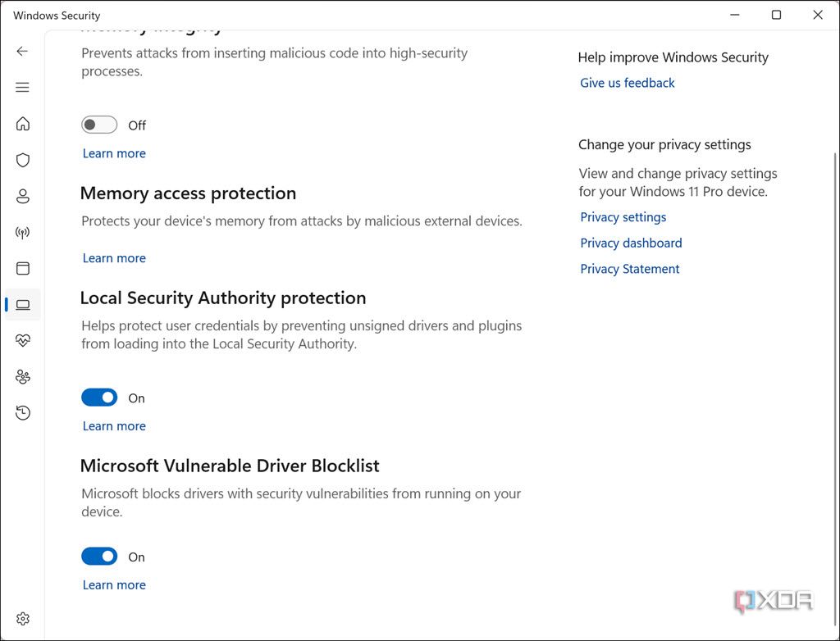Open the hamburger navigation menu
The height and width of the screenshot is (641, 840).
22,88
